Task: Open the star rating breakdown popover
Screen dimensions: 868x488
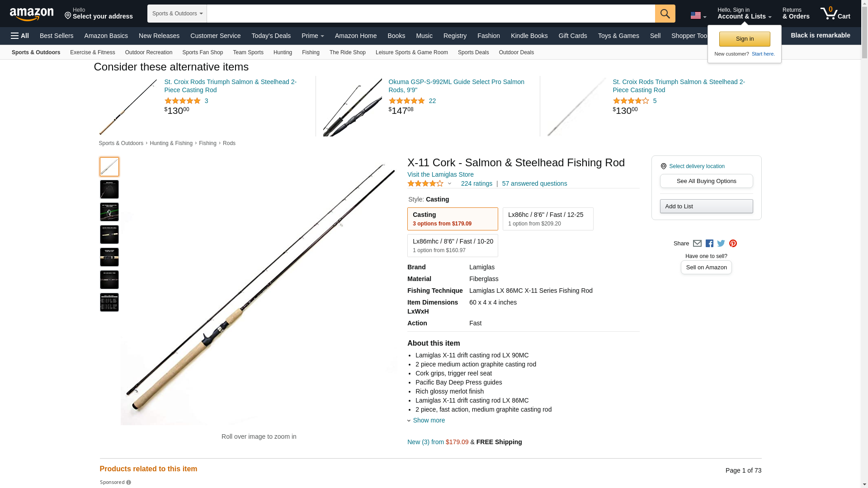Action: [x=429, y=183]
